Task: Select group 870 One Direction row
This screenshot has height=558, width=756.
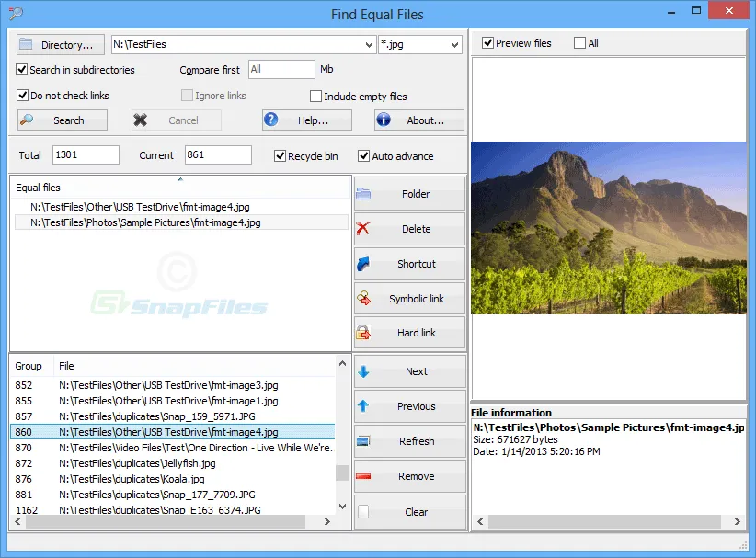Action: tap(173, 448)
